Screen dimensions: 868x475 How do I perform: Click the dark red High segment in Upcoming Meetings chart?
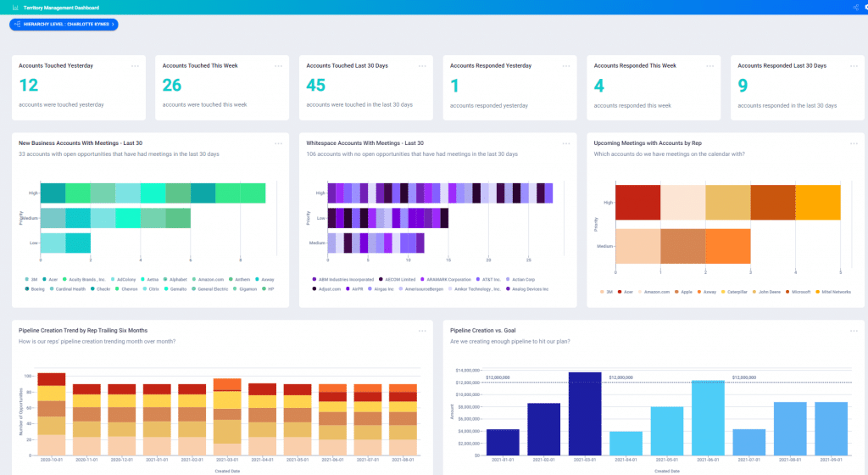pyautogui.click(x=637, y=203)
